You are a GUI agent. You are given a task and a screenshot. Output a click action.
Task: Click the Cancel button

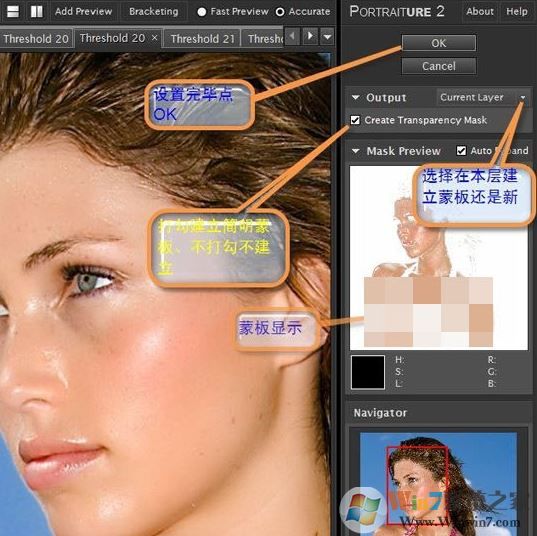438,66
